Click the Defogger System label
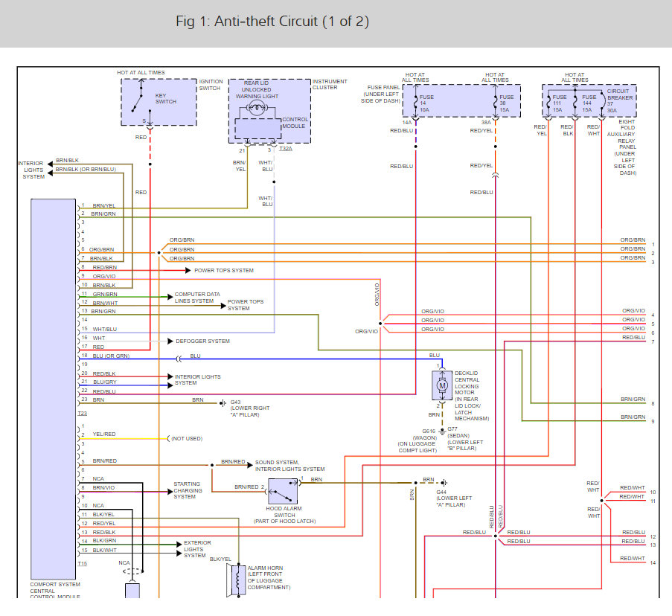Screen dimensions: 672x616 point(202,341)
